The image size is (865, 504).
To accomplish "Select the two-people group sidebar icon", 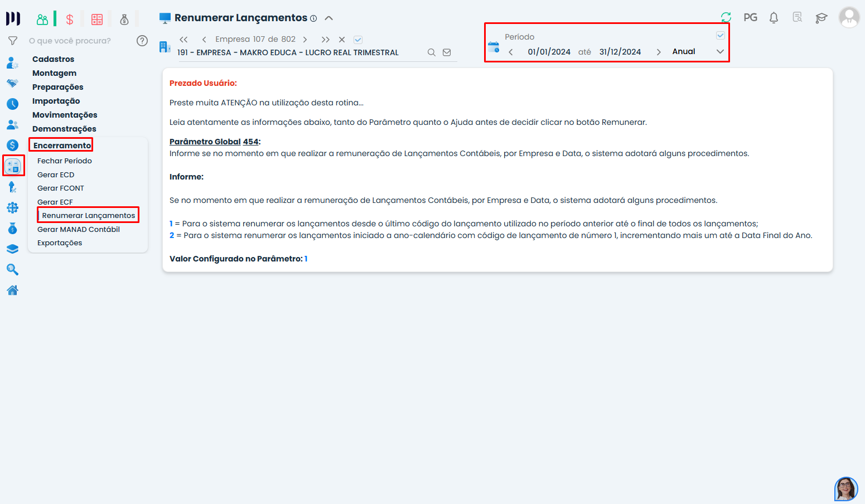I will pyautogui.click(x=13, y=124).
